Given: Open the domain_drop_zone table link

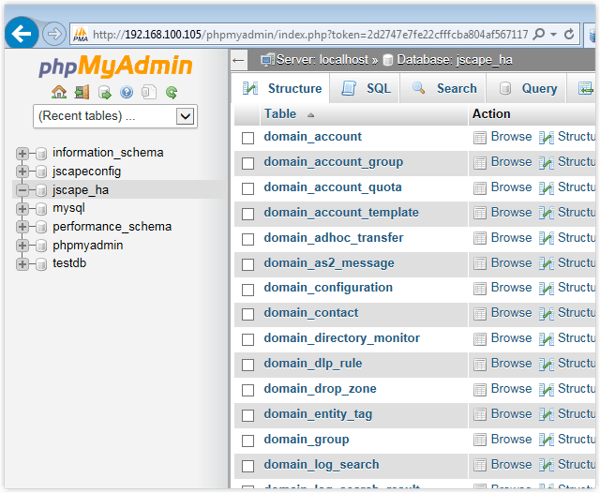Looking at the screenshot, I should 320,389.
